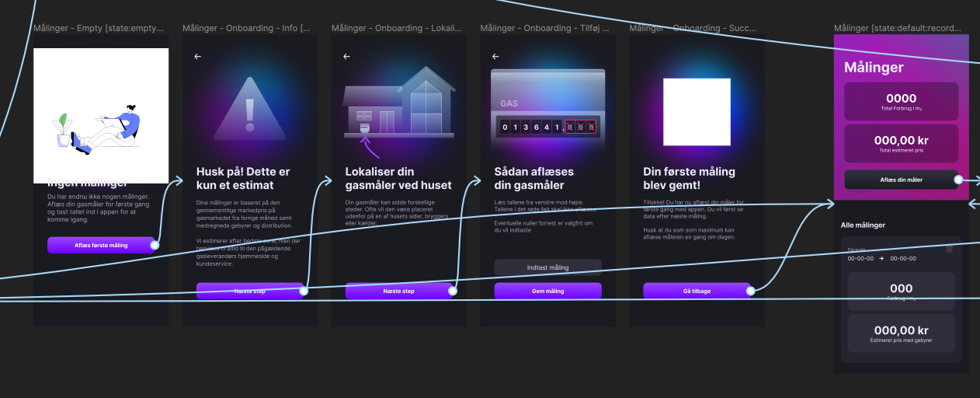Click the back arrow in the Sådan aflæses frame

pyautogui.click(x=495, y=57)
